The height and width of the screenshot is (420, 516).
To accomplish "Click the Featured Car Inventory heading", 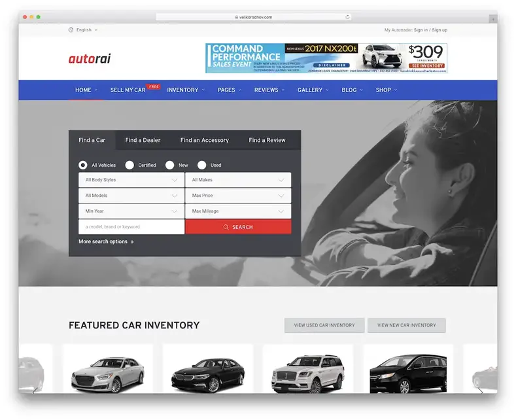I will pyautogui.click(x=134, y=325).
